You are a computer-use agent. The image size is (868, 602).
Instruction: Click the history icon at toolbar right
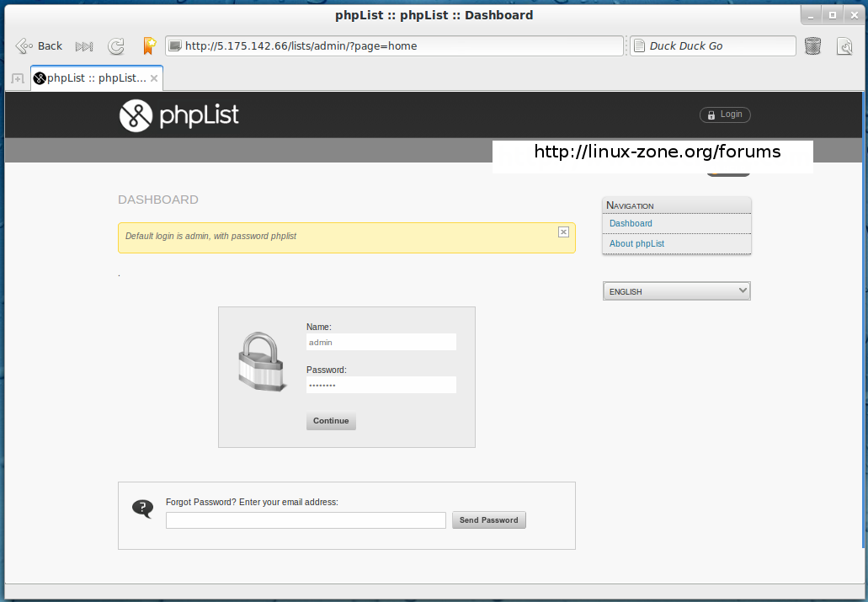(x=844, y=46)
